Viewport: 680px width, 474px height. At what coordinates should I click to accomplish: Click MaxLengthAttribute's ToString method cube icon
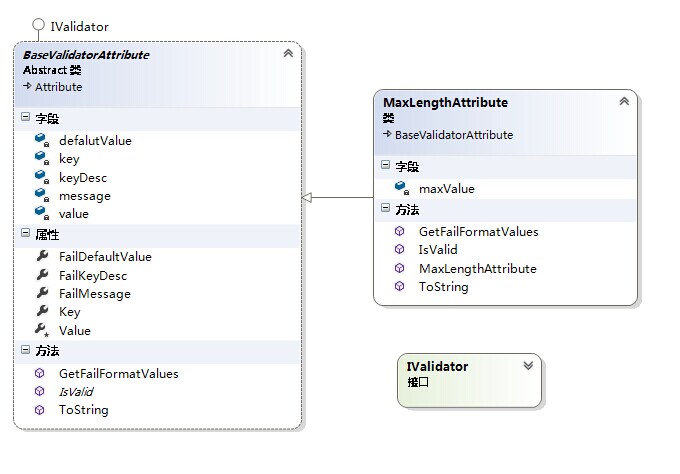(399, 286)
